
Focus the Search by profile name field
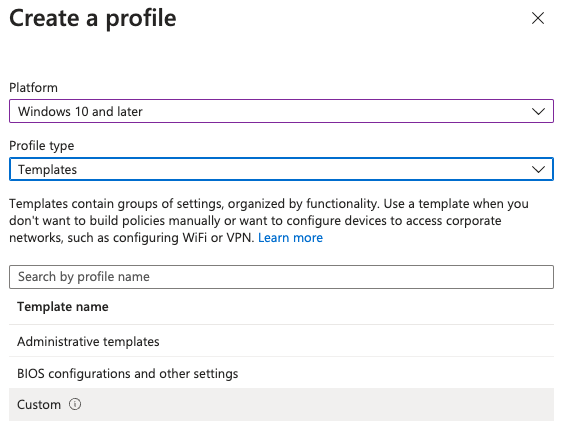click(281, 277)
